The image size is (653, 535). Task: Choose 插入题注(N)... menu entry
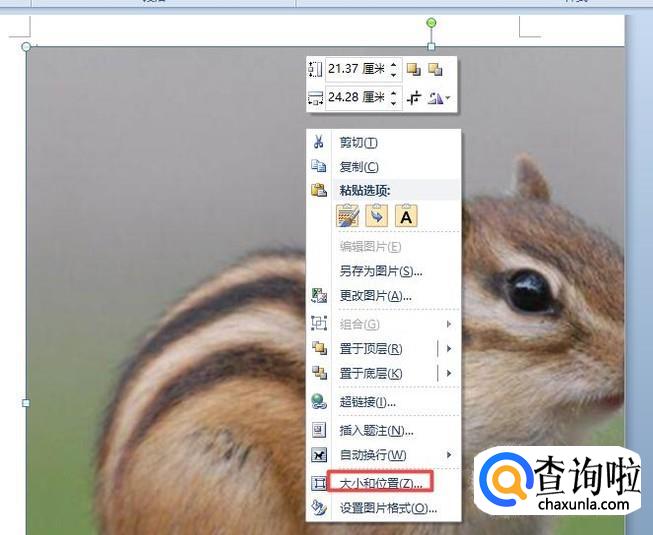coord(384,430)
